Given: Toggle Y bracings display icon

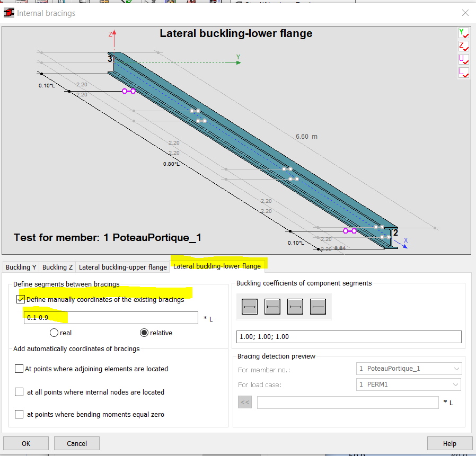Looking at the screenshot, I should (463, 32).
